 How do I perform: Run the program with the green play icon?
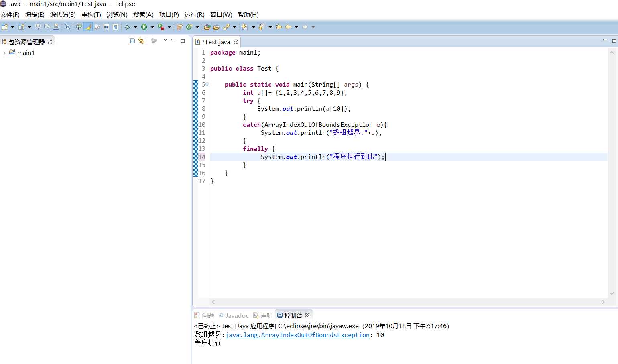click(x=144, y=27)
